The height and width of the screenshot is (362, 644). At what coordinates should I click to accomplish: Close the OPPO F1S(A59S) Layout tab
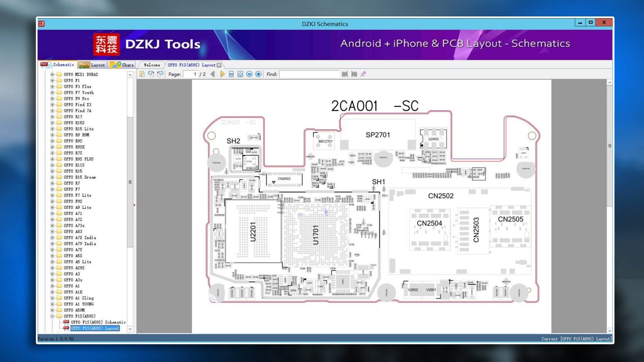(219, 65)
